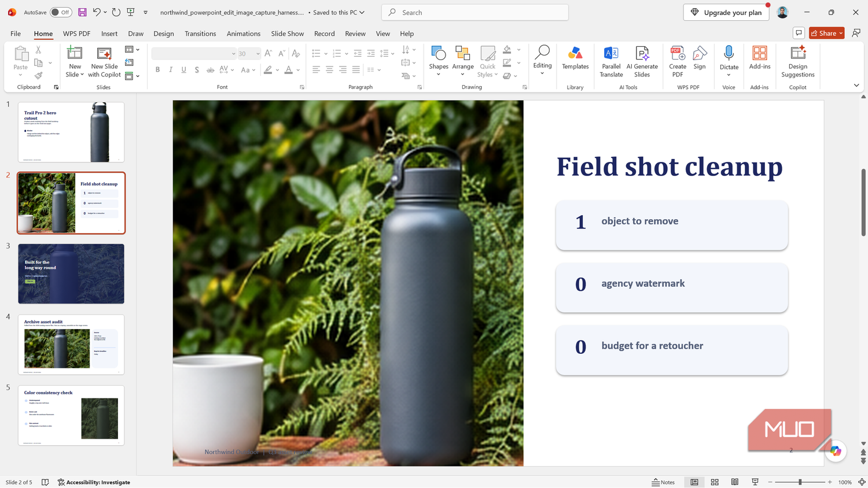Launch Parallel Translate tool

[x=611, y=61]
